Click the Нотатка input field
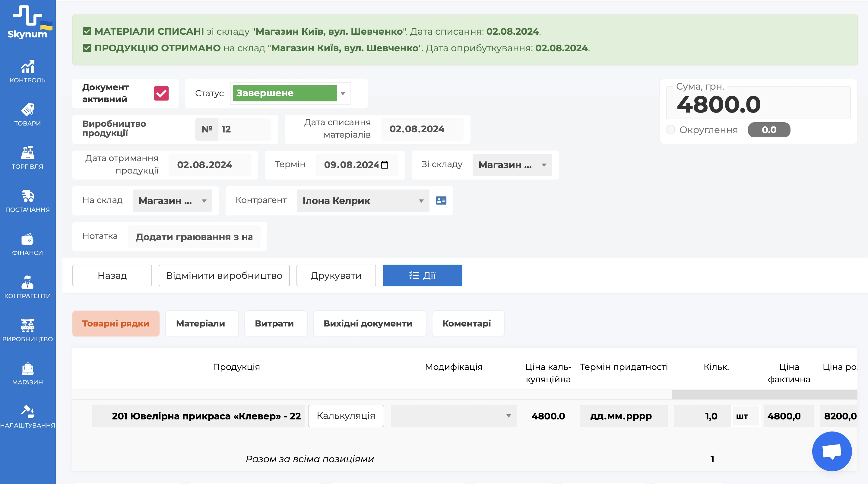868x484 pixels. [x=194, y=237]
